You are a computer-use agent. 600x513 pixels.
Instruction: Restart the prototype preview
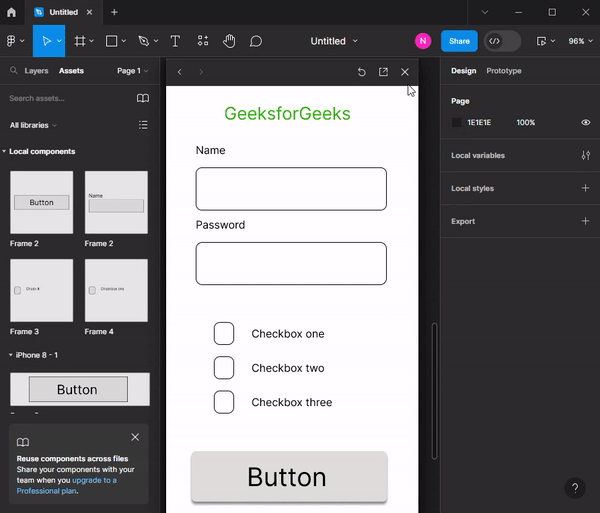coord(362,72)
